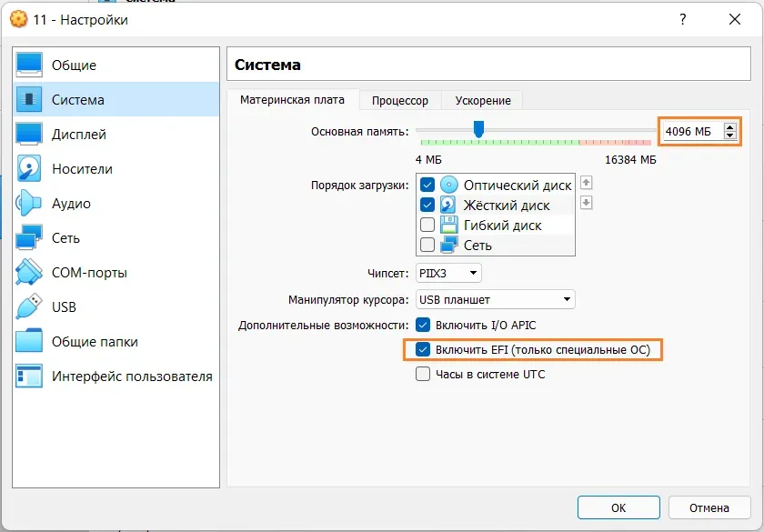Click the OK button
764x532 pixels.
point(618,507)
